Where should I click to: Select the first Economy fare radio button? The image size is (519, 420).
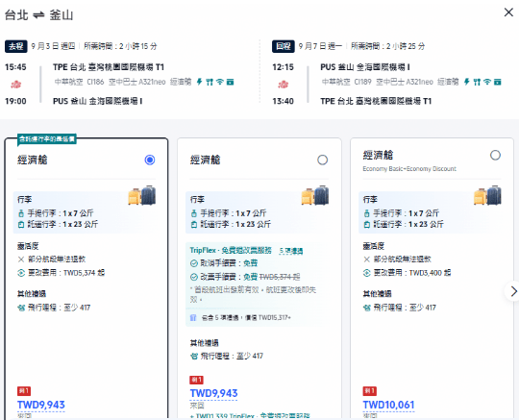tap(150, 160)
